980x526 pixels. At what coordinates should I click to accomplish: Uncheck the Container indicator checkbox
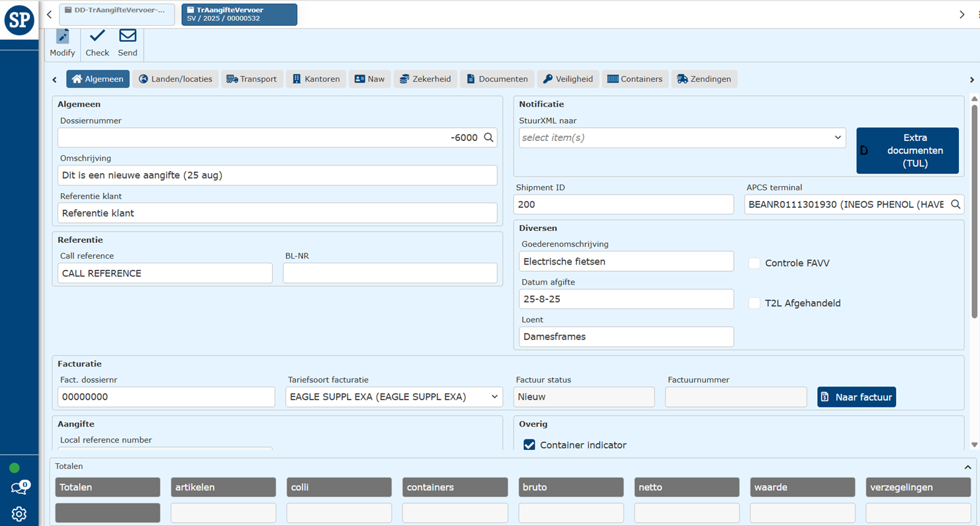tap(529, 445)
